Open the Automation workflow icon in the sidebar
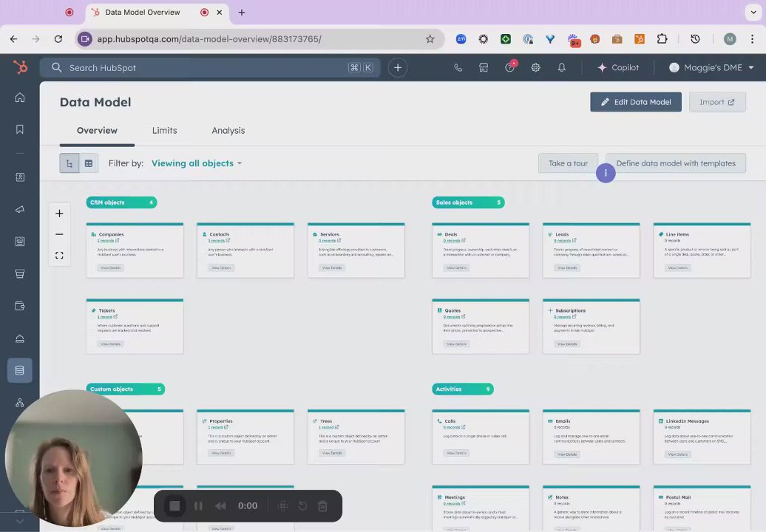 (19, 403)
